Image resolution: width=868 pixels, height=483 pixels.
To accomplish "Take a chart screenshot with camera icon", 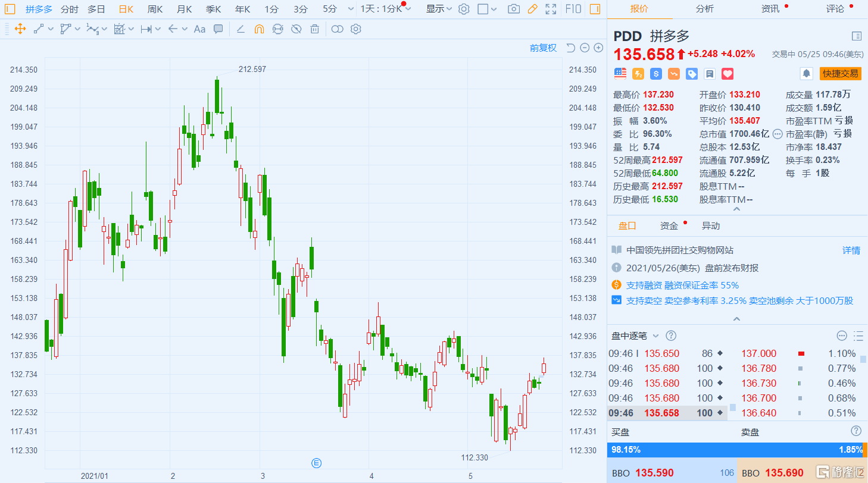I will pos(513,9).
